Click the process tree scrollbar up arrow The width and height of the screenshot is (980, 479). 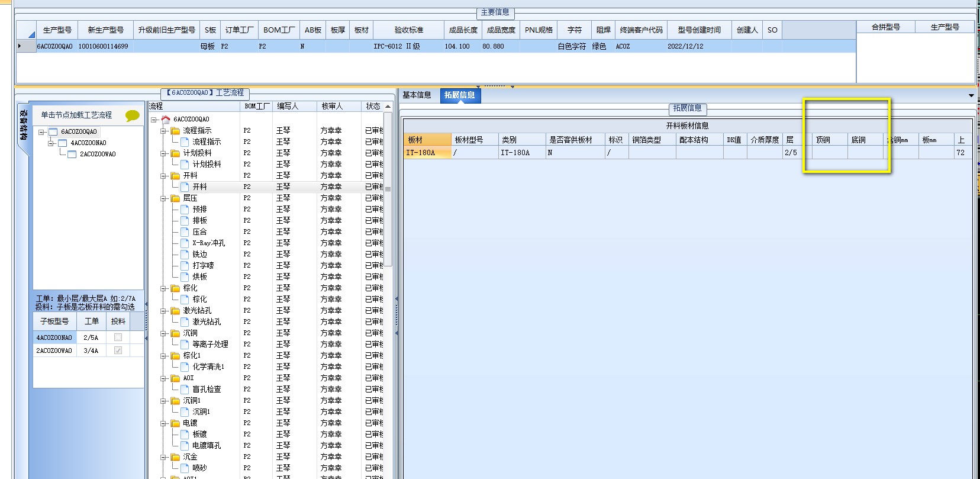click(x=388, y=107)
